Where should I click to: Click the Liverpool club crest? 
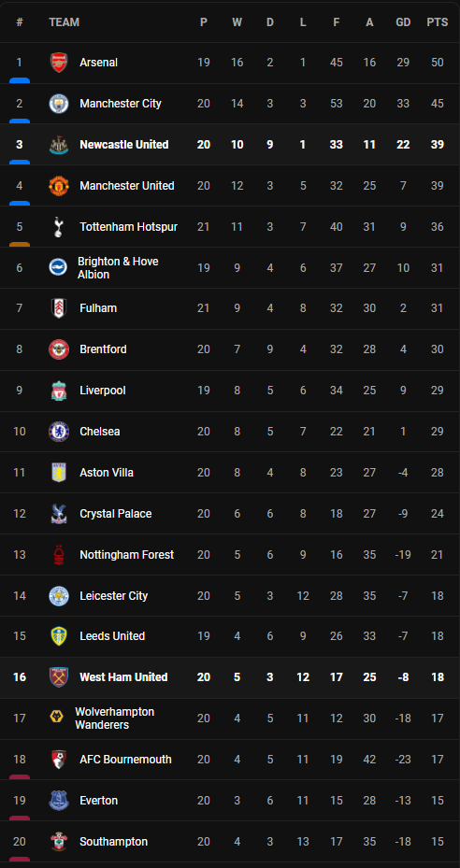[x=58, y=391]
